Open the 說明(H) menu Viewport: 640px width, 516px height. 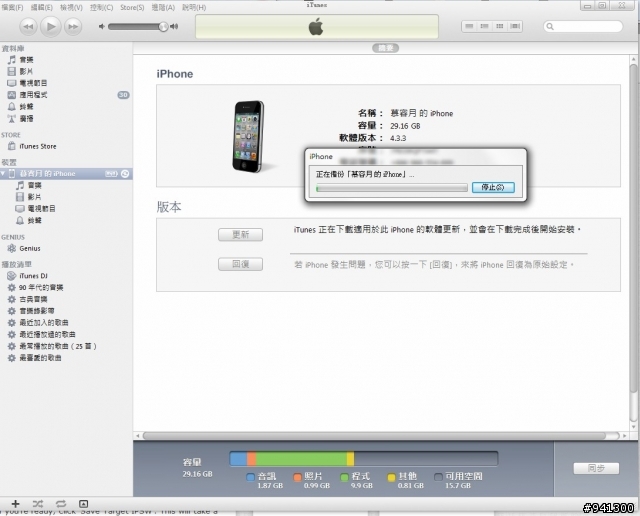click(194, 7)
